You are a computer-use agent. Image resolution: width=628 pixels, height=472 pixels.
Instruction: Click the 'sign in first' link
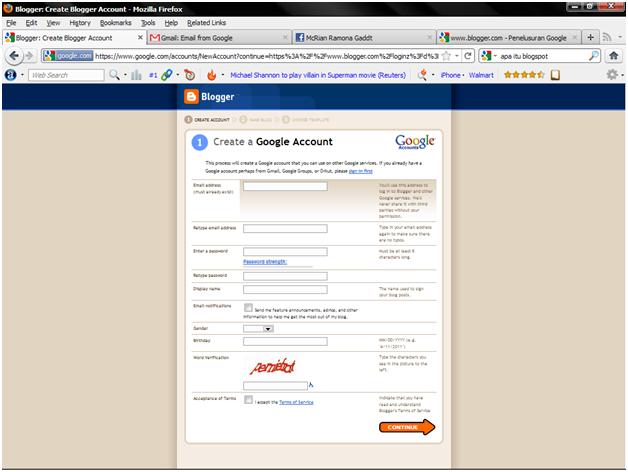pos(360,171)
